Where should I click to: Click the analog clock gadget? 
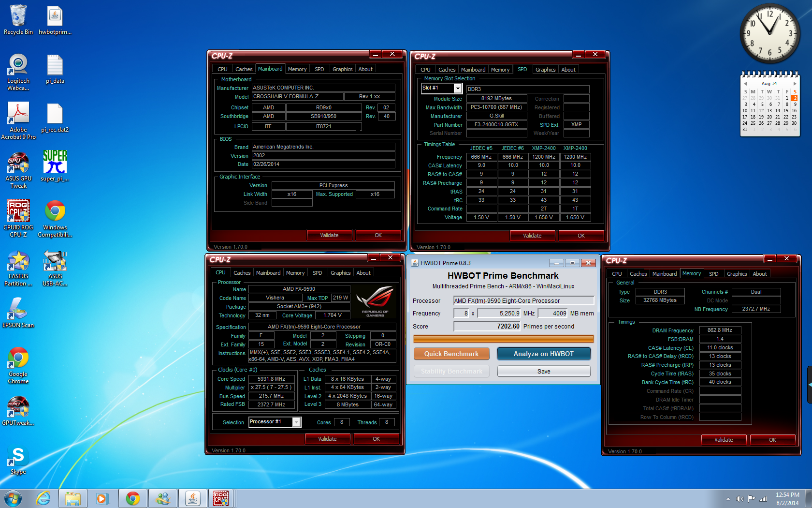click(769, 33)
